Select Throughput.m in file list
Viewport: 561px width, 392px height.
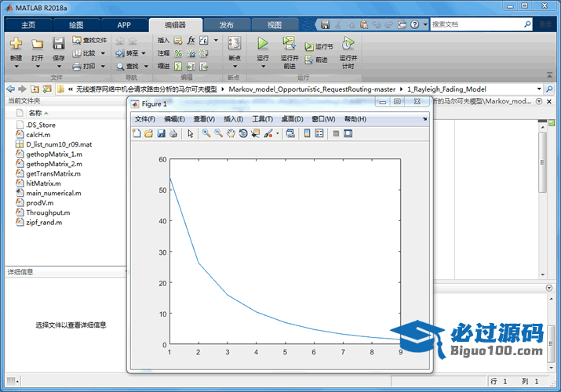pyautogui.click(x=48, y=212)
